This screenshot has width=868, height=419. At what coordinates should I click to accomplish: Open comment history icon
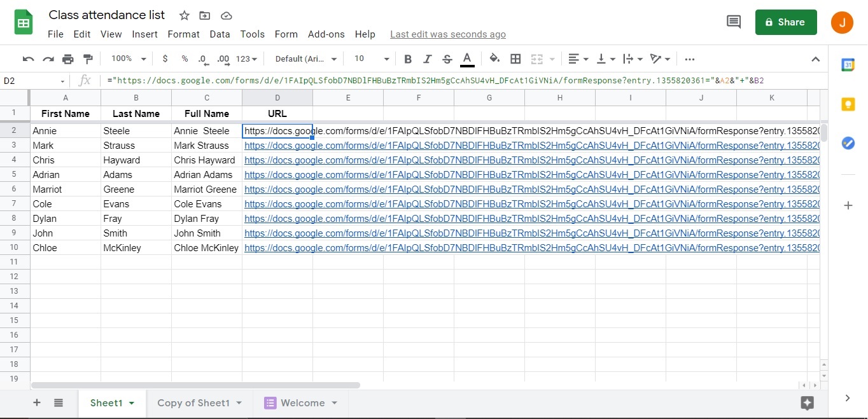733,22
